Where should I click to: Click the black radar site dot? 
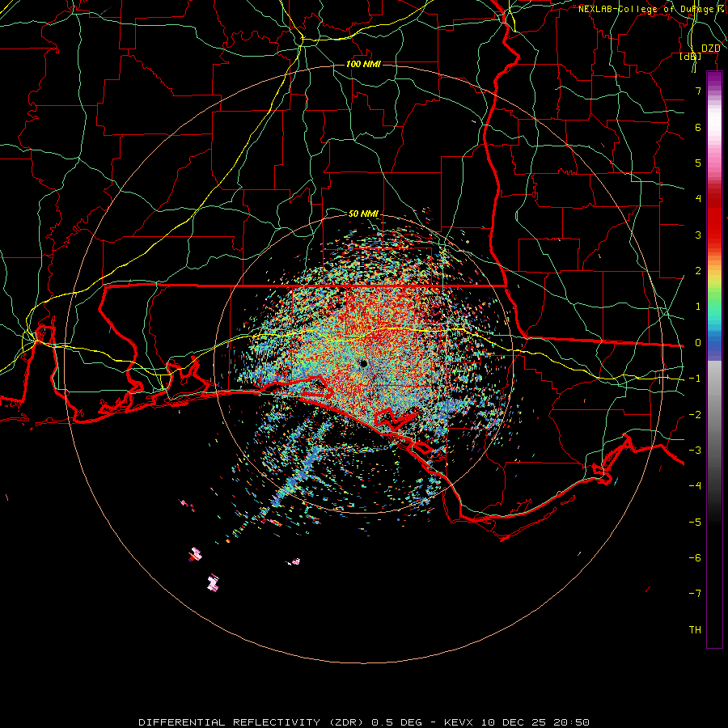click(363, 363)
